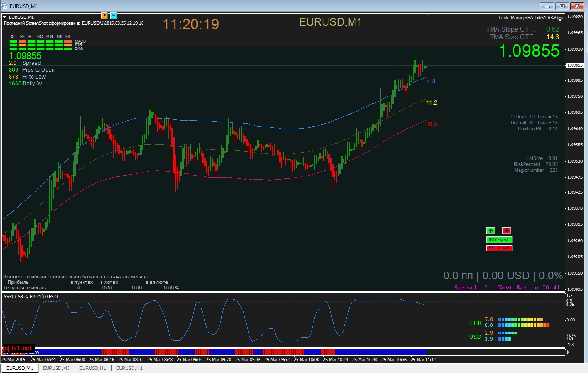Click the USD strength value 1.9
588x374 pixels.
[489, 339]
